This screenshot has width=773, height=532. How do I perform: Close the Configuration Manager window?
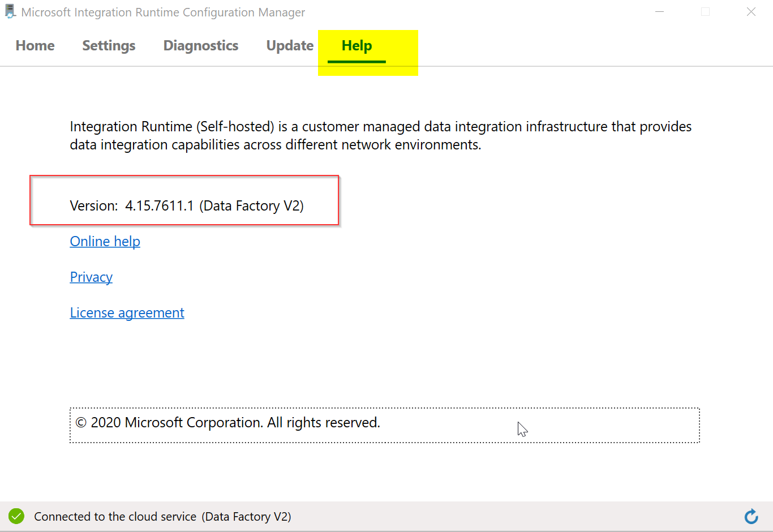point(751,12)
